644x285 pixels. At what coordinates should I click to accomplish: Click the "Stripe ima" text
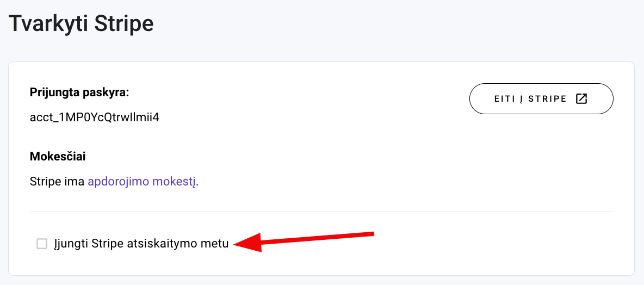[57, 182]
